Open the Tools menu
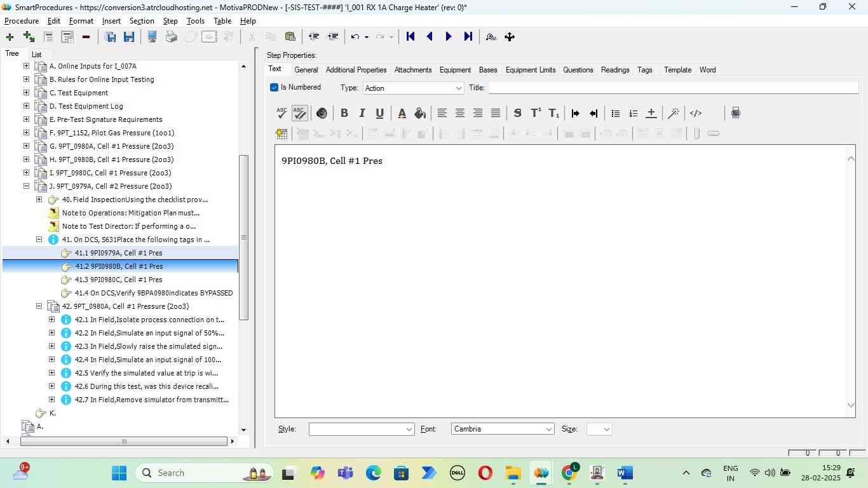This screenshot has height=488, width=868. [x=195, y=21]
